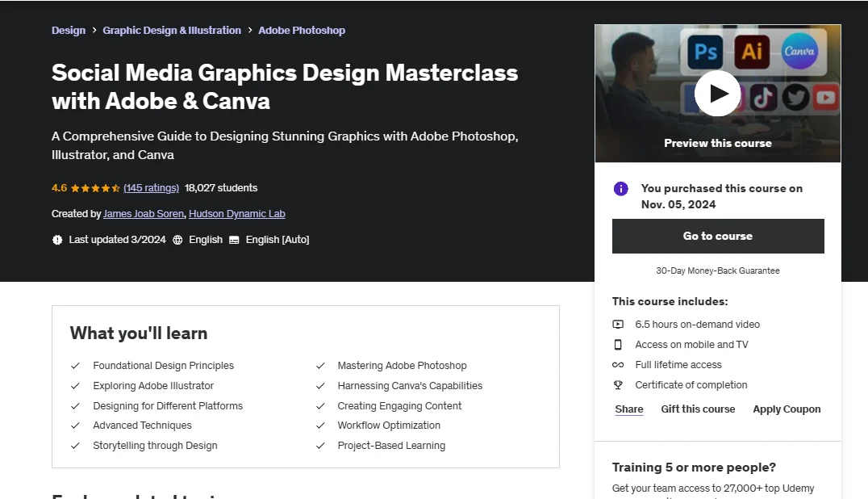The image size is (868, 499).
Task: Click checkmark beside Storytelling through Design
Action: (x=75, y=445)
